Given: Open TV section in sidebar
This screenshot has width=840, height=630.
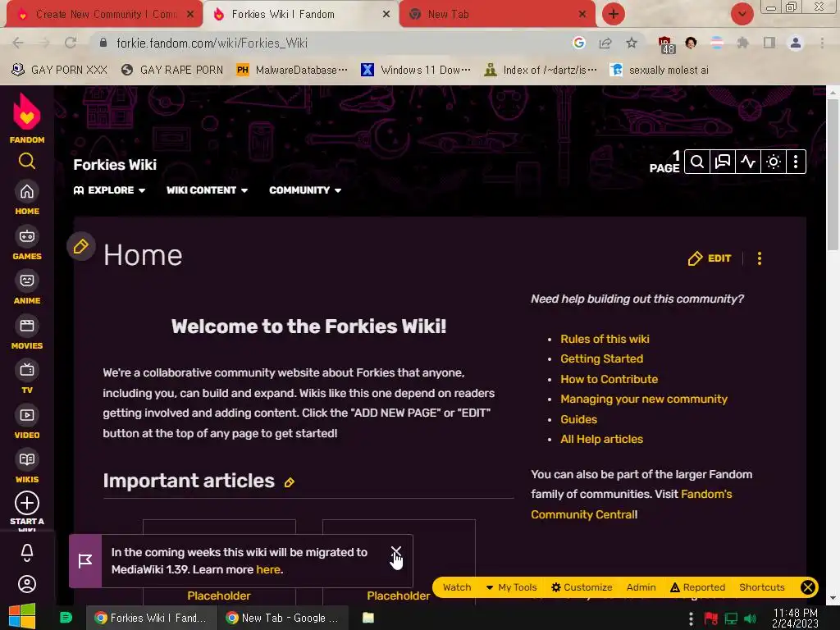Looking at the screenshot, I should tap(27, 377).
